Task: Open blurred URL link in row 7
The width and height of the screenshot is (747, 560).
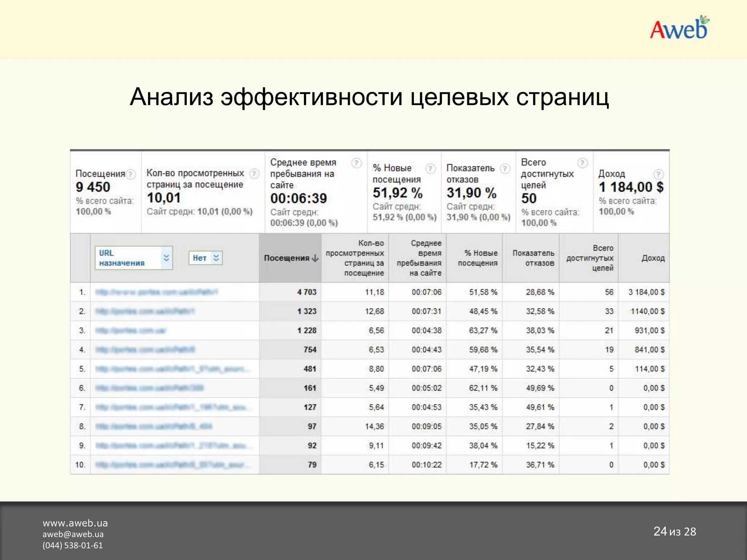Action: click(173, 407)
